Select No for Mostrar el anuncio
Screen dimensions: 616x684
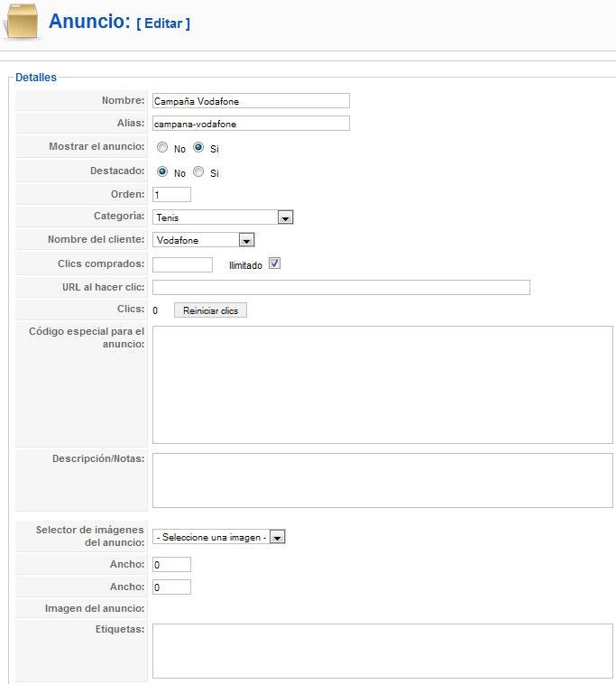click(x=162, y=147)
